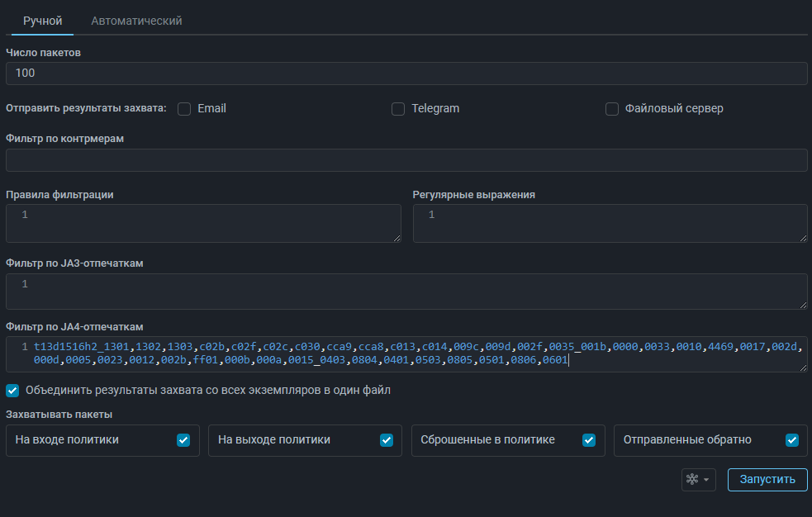Focus the Фильтр по контрмерам field
The width and height of the screenshot is (812, 517).
[406, 160]
